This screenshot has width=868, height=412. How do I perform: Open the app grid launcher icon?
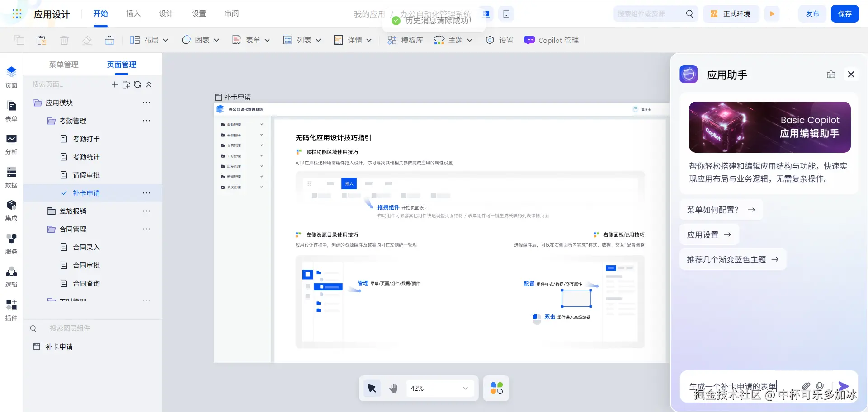click(17, 14)
